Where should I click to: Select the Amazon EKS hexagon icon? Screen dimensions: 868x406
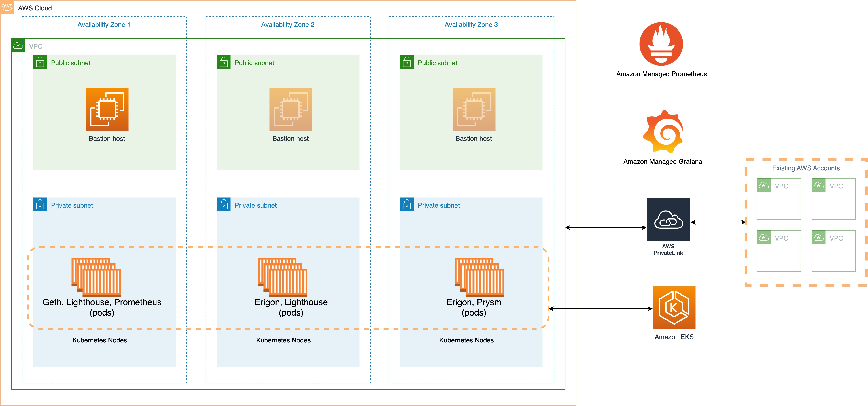click(x=674, y=307)
